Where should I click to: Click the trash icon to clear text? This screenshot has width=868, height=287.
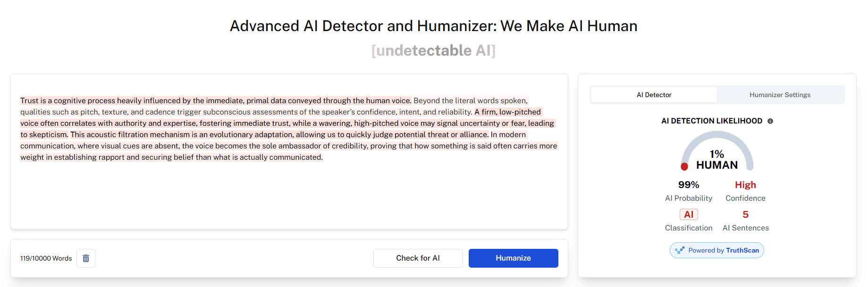(86, 258)
